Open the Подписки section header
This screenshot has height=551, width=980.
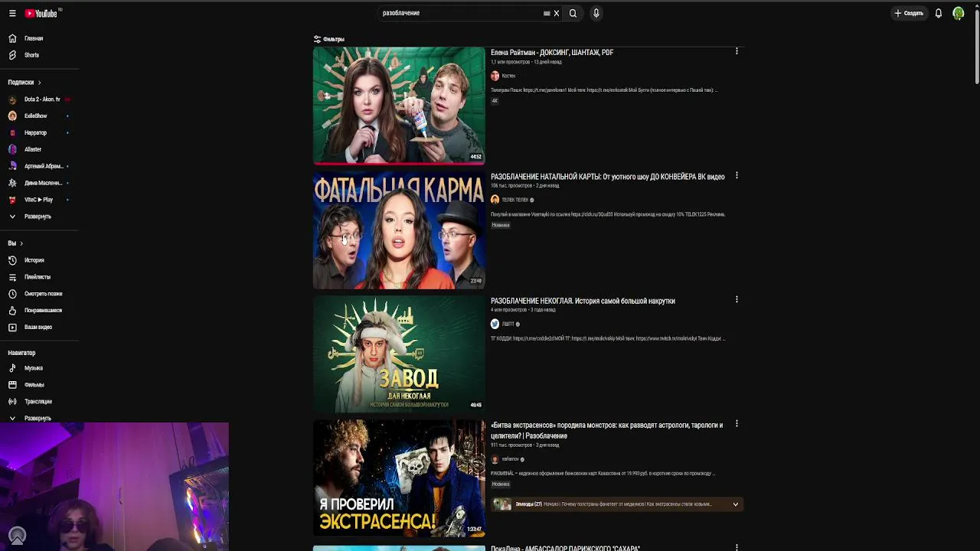coord(24,82)
